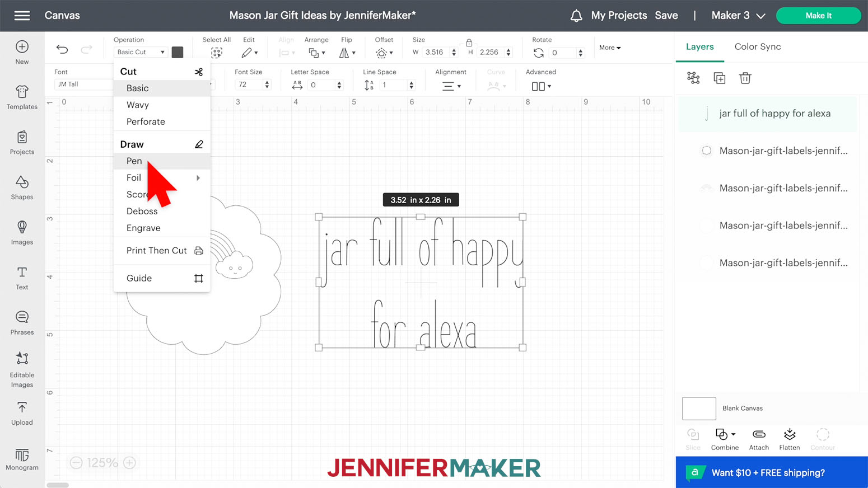Select Guide operation

[162, 278]
